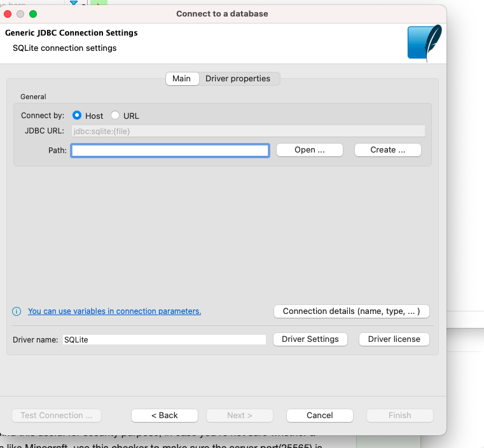Click the SQLite connection settings subtitle

(64, 48)
